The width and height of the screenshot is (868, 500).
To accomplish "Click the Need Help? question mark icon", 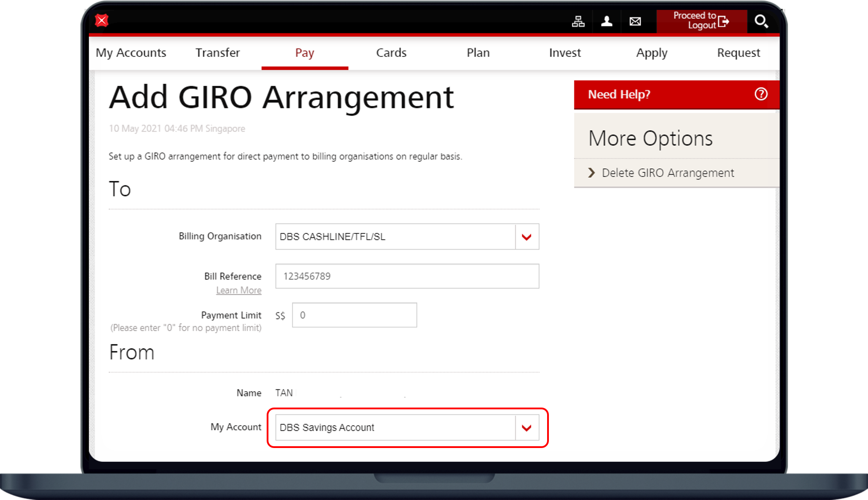I will (761, 94).
